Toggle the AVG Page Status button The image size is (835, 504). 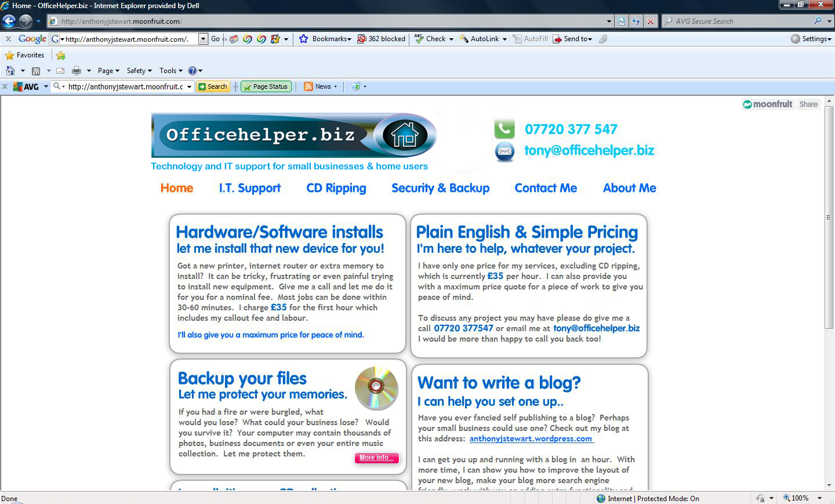[266, 86]
